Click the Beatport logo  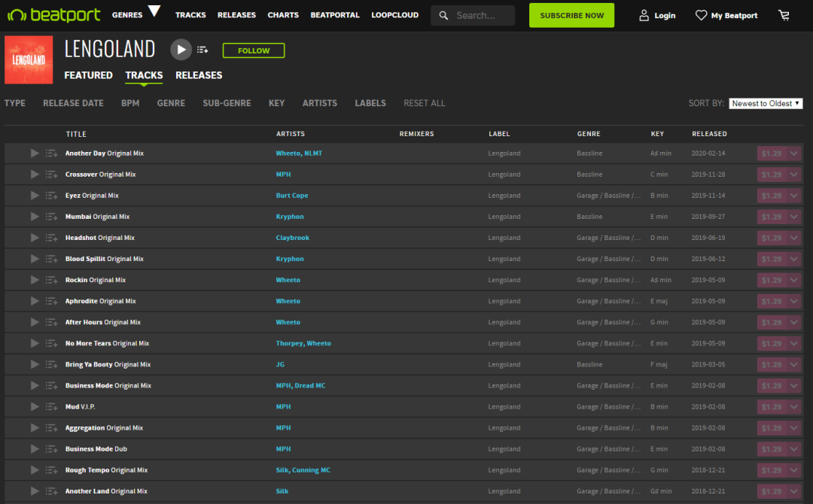54,15
